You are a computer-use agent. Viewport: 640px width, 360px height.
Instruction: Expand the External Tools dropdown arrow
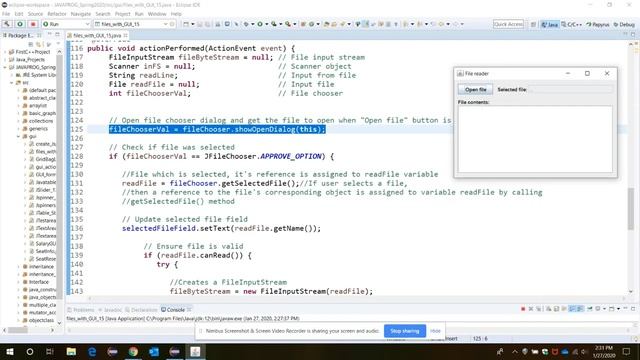tap(294, 24)
